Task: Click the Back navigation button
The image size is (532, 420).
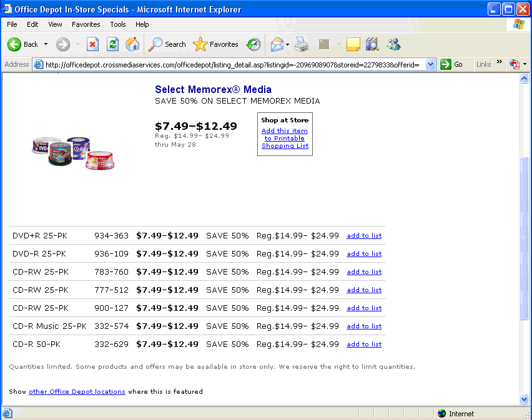Action: (23, 44)
